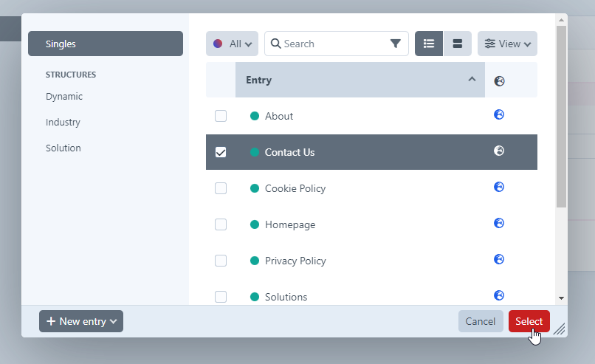
Task: Cancel the entry selection dialog
Action: 480,321
